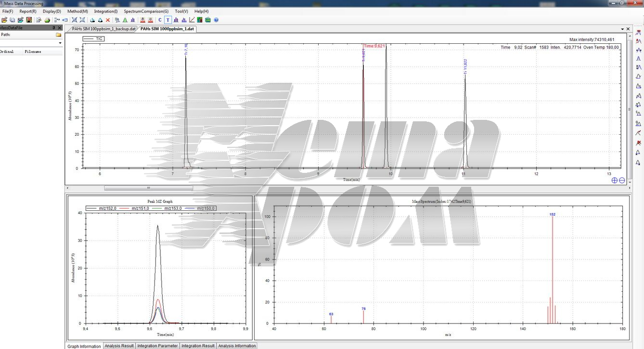Click the print icon in toolbar
The height and width of the screenshot is (349, 644).
pyautogui.click(x=47, y=20)
